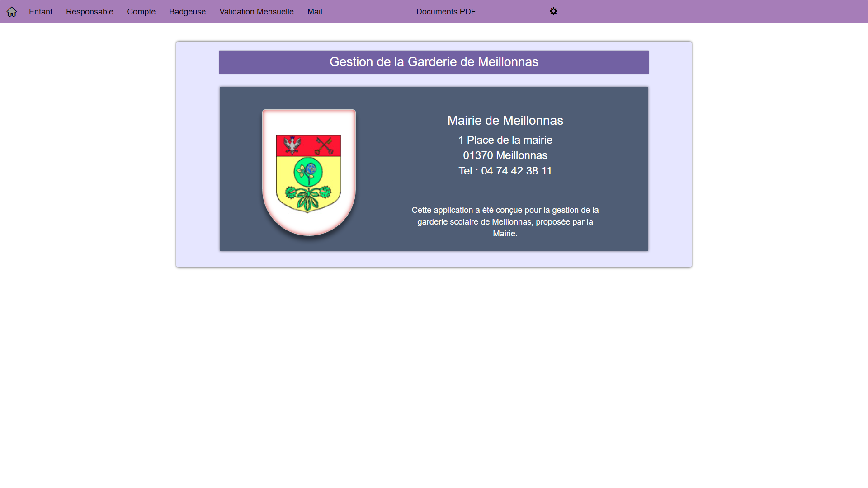Image resolution: width=868 pixels, height=488 pixels.
Task: Open the Compte menu item
Action: pos(141,12)
